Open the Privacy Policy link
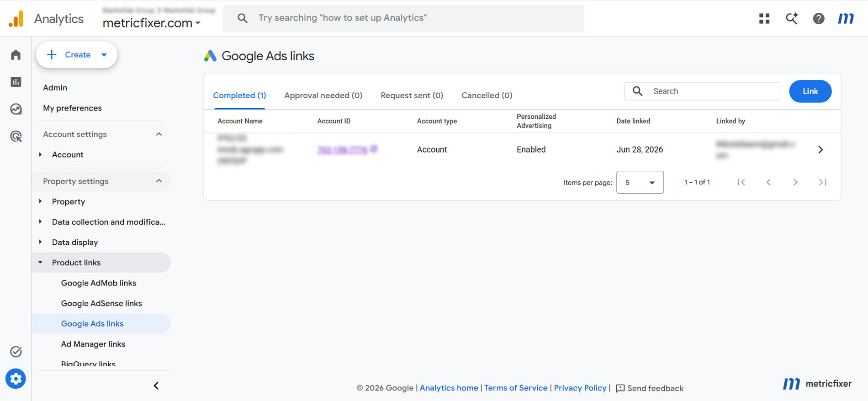Viewport: 868px width, 401px height. (580, 388)
